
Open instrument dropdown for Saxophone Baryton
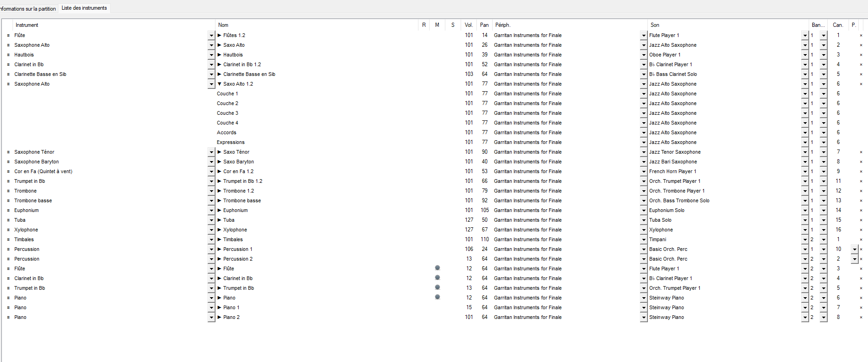(x=211, y=162)
